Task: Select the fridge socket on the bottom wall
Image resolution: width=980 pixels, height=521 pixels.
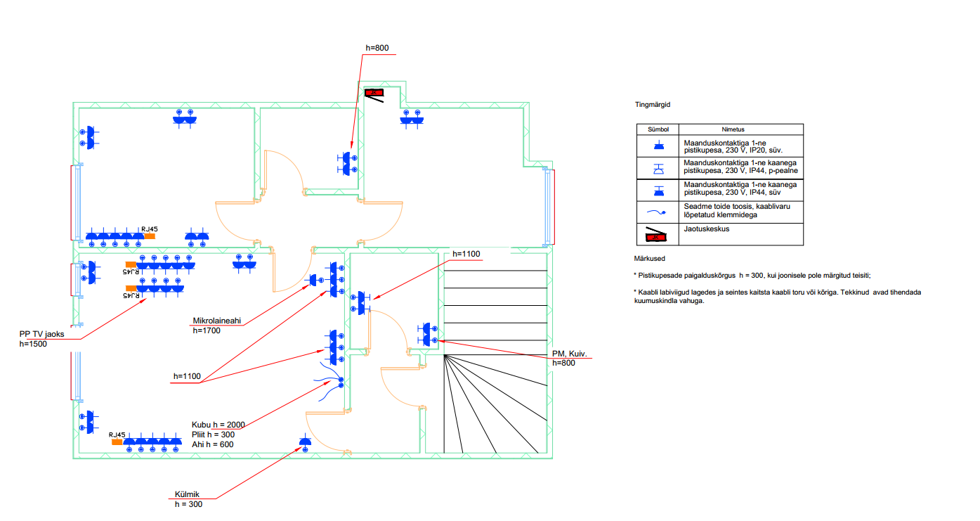Action: pyautogui.click(x=304, y=442)
